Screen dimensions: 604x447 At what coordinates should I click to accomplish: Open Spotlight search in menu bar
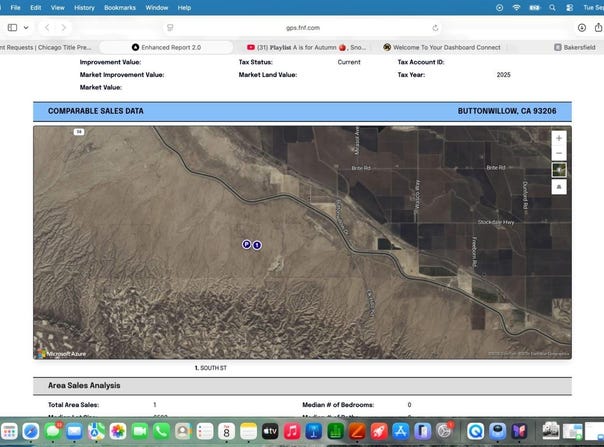552,8
